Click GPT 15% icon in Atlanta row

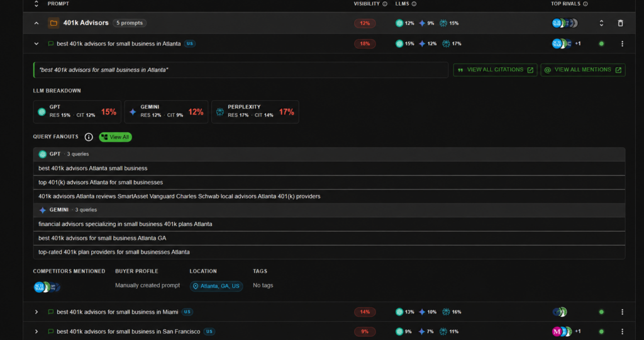[x=399, y=43]
